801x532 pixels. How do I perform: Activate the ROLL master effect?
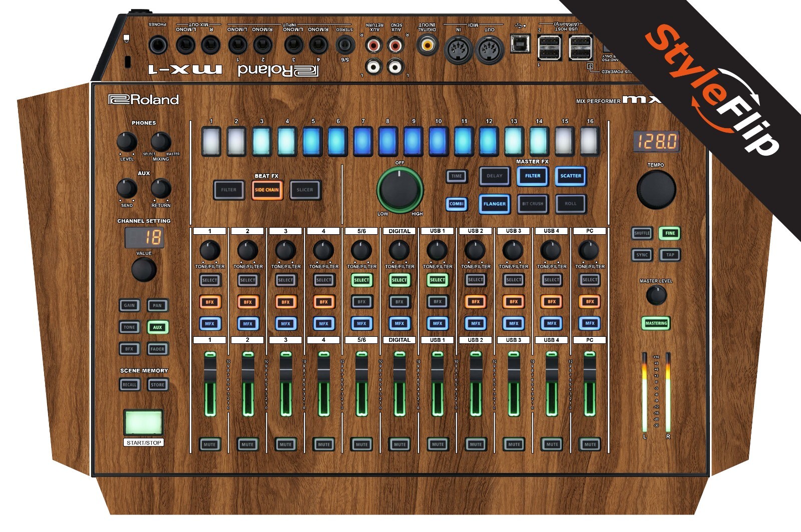click(x=571, y=204)
